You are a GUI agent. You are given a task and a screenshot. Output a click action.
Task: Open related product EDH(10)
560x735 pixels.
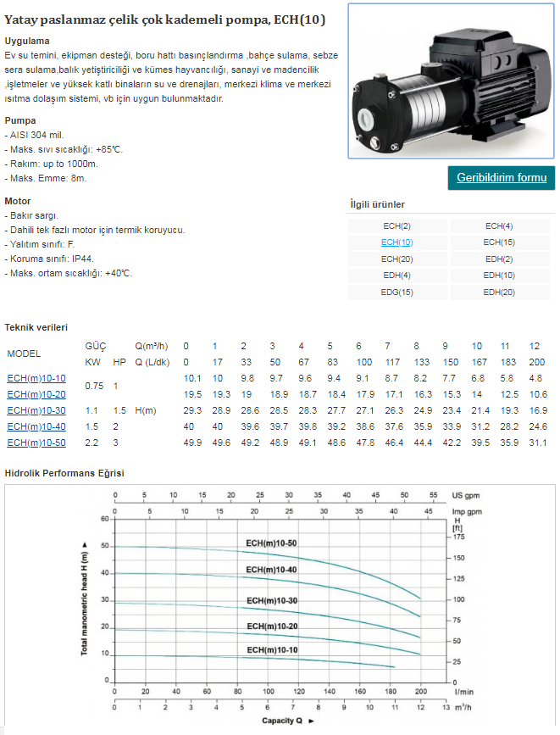pyautogui.click(x=499, y=276)
